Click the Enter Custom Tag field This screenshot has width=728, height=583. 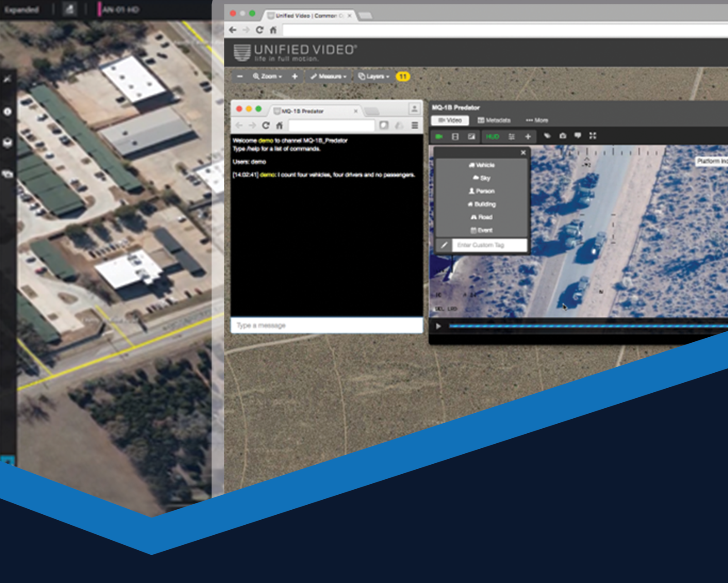click(x=490, y=245)
